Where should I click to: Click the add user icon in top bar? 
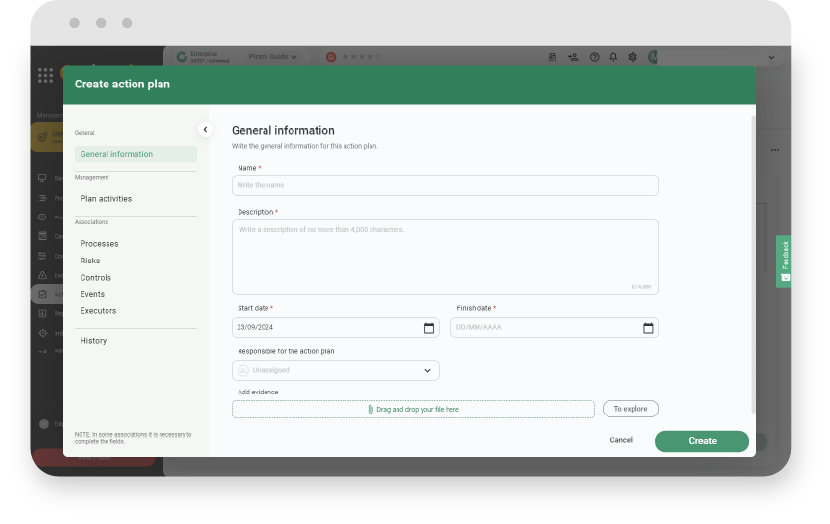[573, 58]
